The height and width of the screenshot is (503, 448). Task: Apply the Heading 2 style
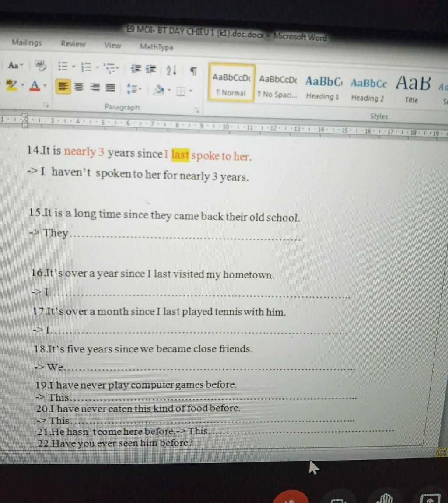[x=368, y=89]
